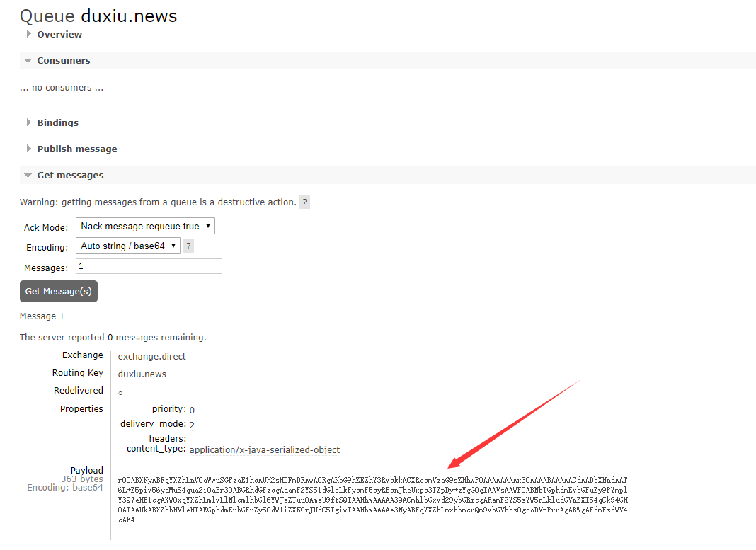The height and width of the screenshot is (550, 756).
Task: Click the Message 1 header label
Action: [42, 316]
